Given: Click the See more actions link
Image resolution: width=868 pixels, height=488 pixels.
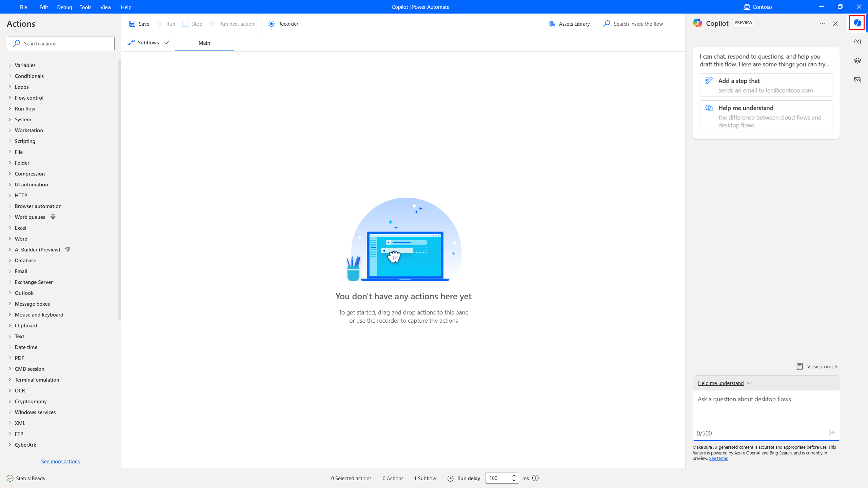Looking at the screenshot, I should tap(60, 461).
